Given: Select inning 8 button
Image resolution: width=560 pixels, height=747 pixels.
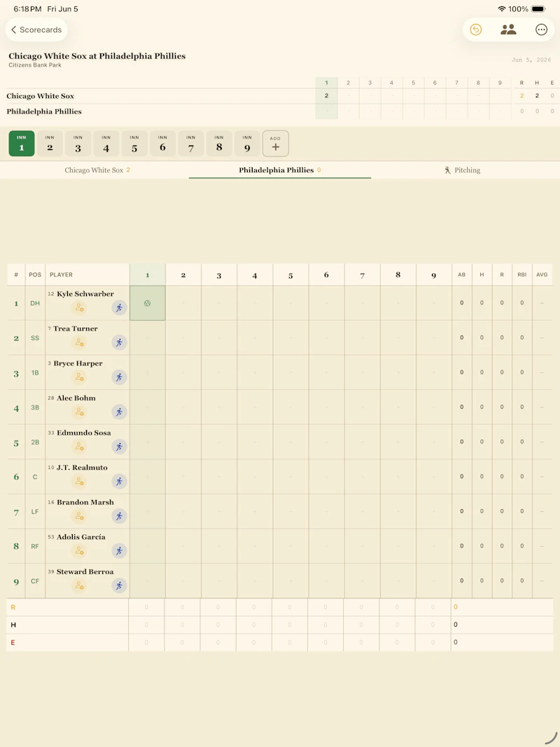Looking at the screenshot, I should click(219, 144).
